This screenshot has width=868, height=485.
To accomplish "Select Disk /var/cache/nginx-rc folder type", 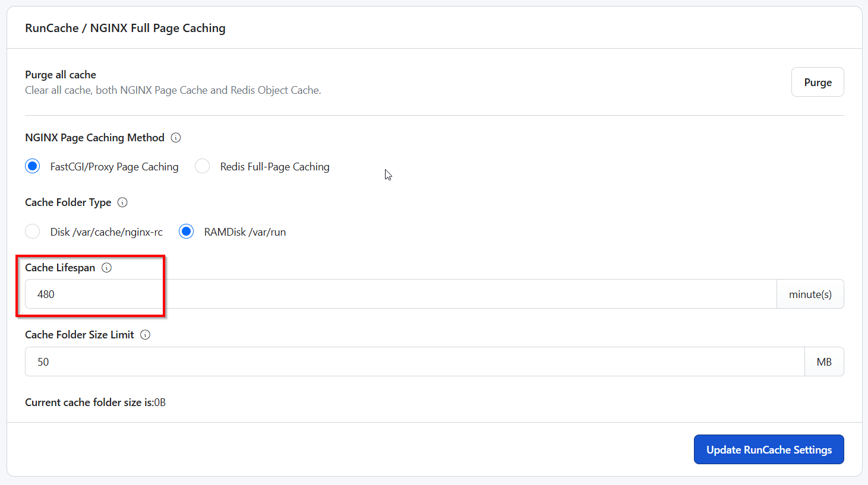I will click(33, 232).
